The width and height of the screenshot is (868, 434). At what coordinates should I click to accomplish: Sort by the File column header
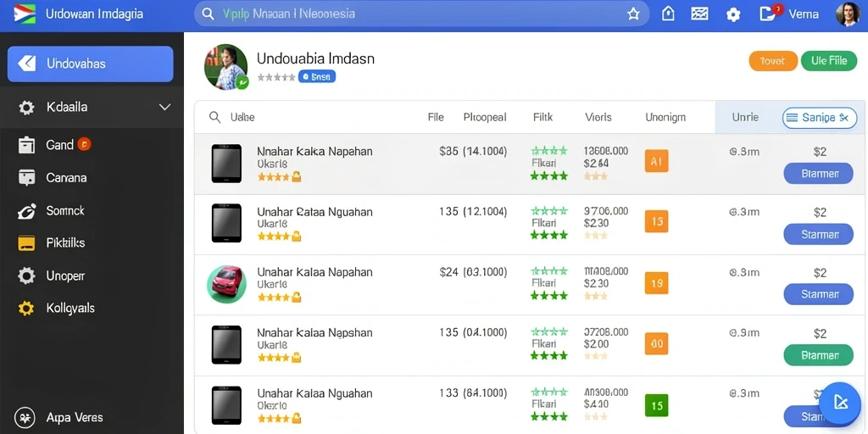point(436,117)
